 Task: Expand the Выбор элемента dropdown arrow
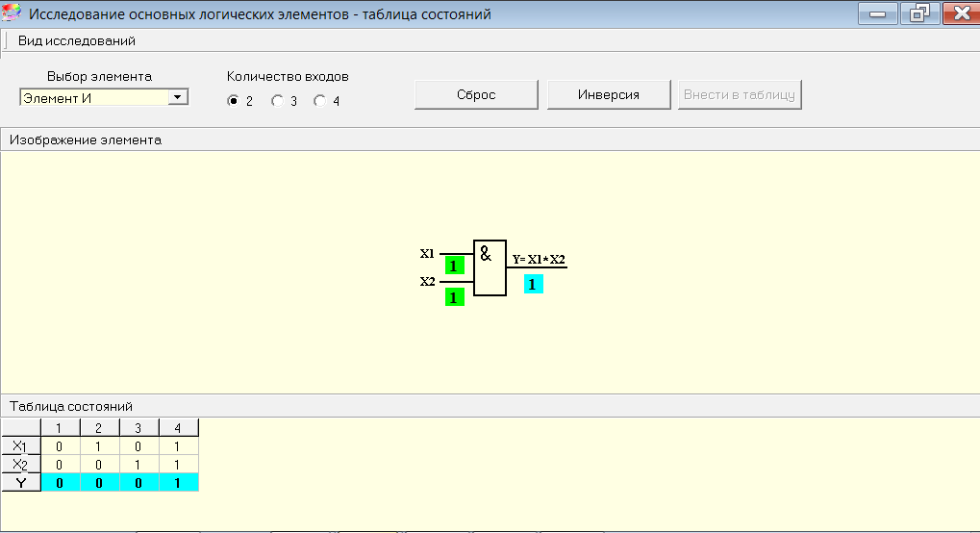pos(178,97)
